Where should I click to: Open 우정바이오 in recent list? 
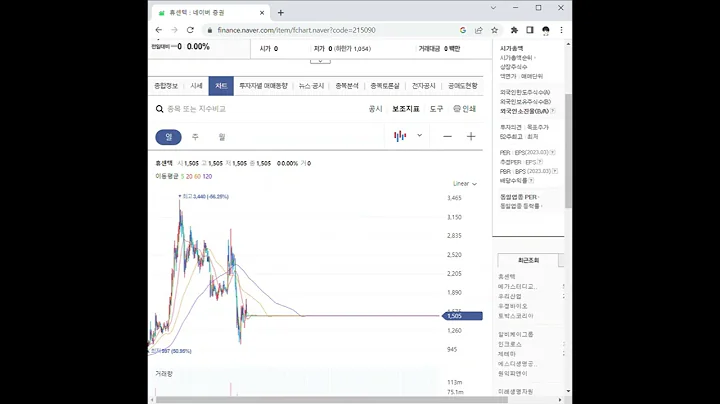coord(513,306)
